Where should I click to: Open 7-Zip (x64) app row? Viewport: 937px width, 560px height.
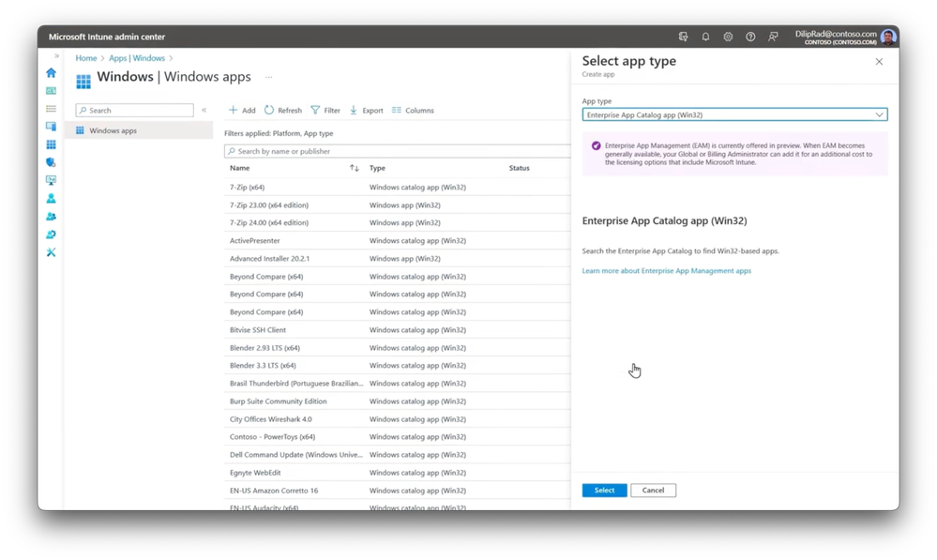click(247, 187)
